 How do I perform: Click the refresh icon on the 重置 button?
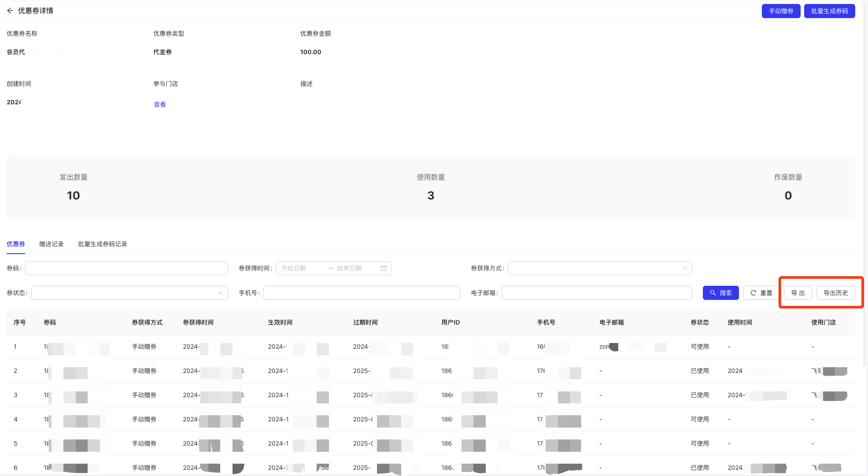click(x=753, y=293)
